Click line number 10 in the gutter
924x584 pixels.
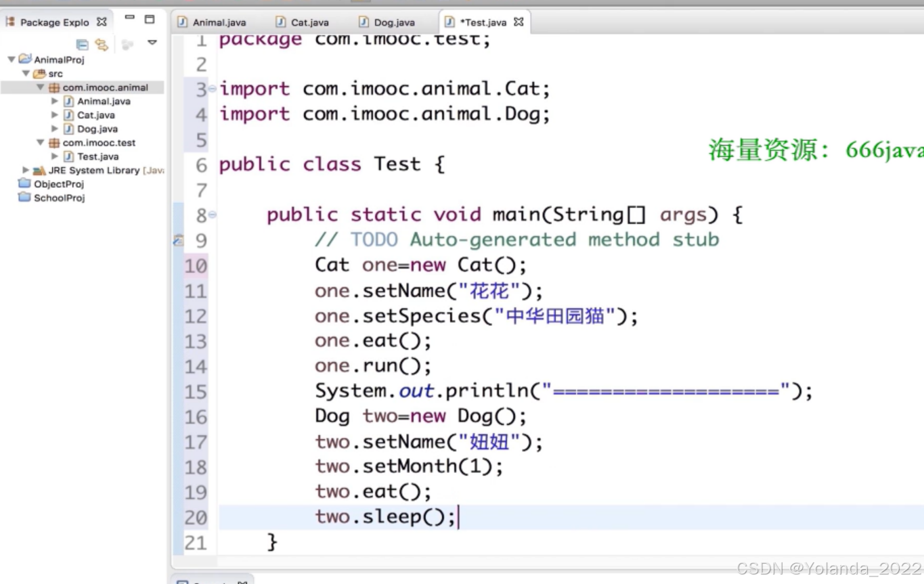(x=196, y=266)
